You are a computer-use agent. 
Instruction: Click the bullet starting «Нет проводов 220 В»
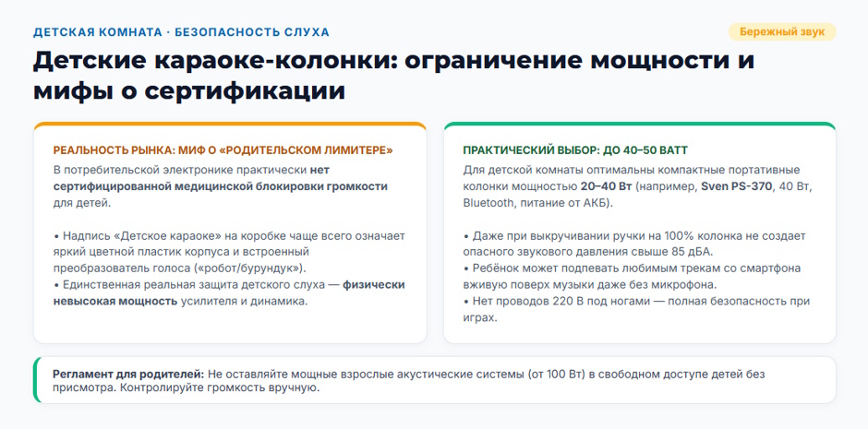click(636, 310)
